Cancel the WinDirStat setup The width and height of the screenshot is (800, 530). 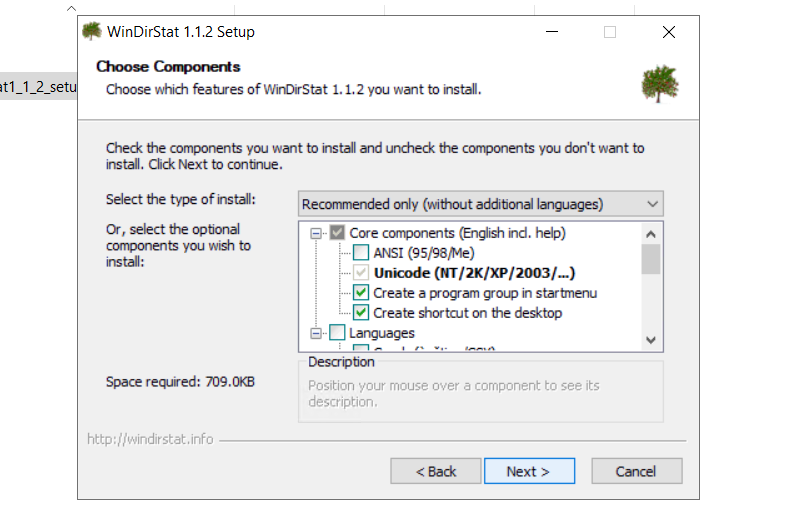pos(636,471)
